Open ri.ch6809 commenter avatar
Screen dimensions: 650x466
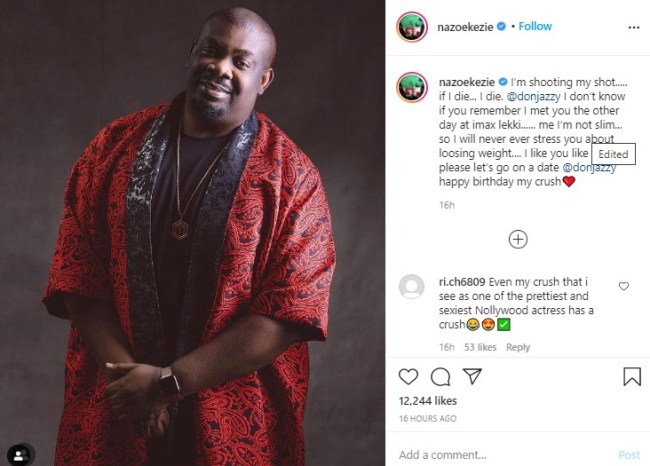tap(411, 287)
